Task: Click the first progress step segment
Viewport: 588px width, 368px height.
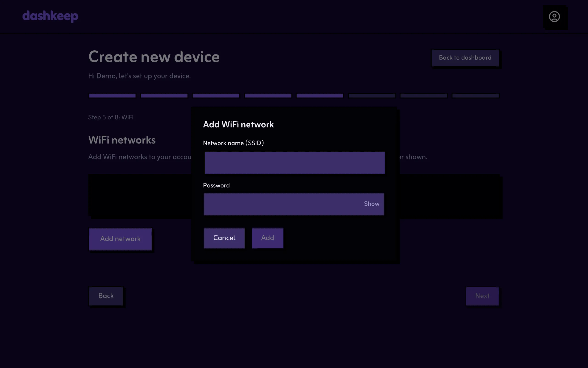Action: pyautogui.click(x=112, y=96)
